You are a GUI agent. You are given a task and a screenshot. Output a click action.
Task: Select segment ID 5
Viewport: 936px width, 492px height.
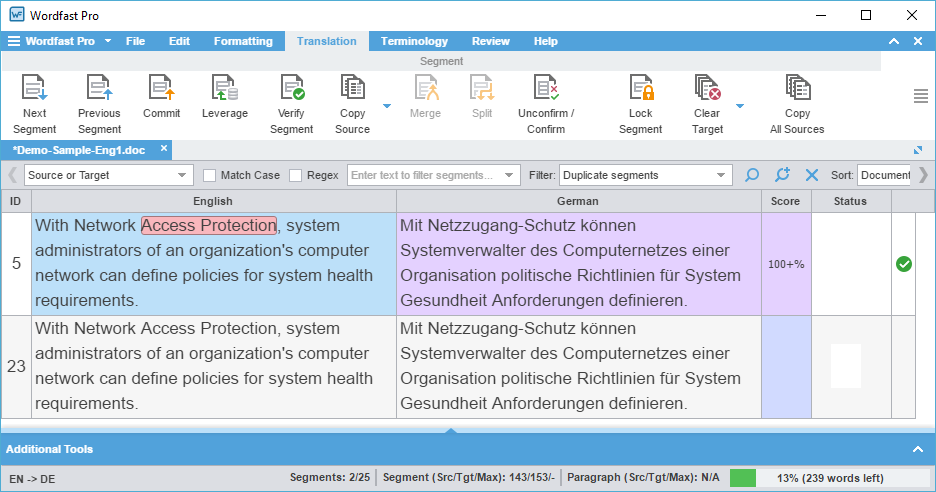(17, 263)
